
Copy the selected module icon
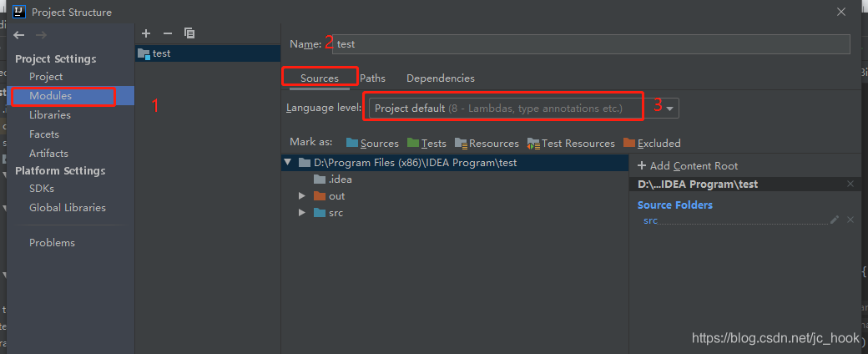click(189, 33)
